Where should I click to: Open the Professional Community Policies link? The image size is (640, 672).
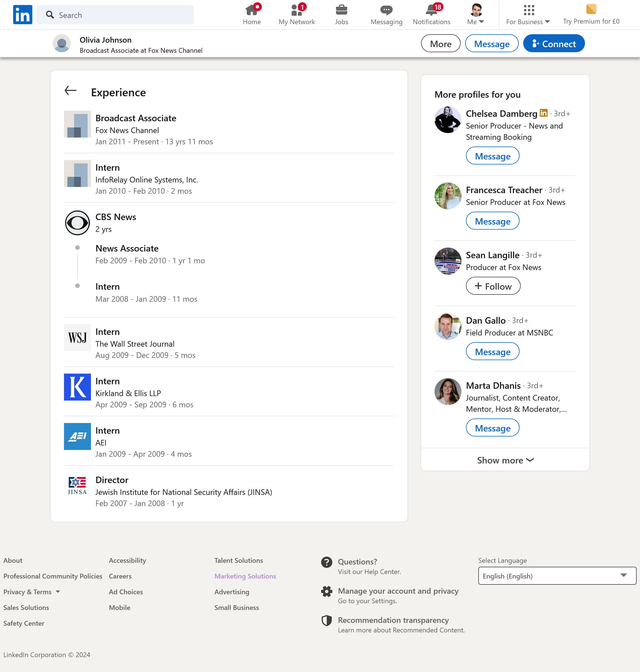pos(53,576)
